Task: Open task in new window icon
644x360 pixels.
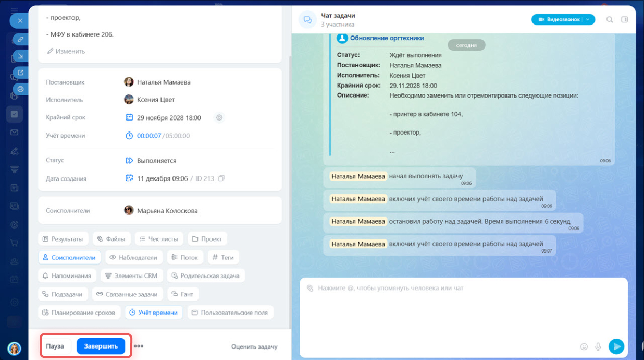Action: coord(20,73)
